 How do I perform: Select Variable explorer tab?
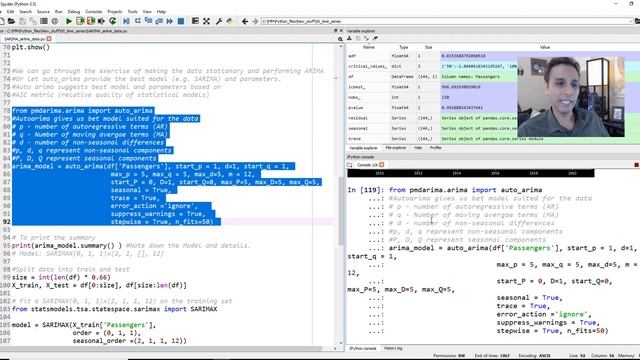coord(363,148)
